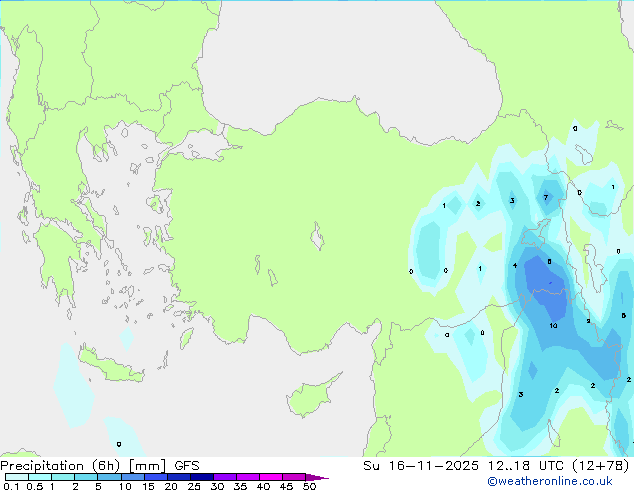
Task: Click the 20–25 mm legend color segment
Action: pos(179,477)
